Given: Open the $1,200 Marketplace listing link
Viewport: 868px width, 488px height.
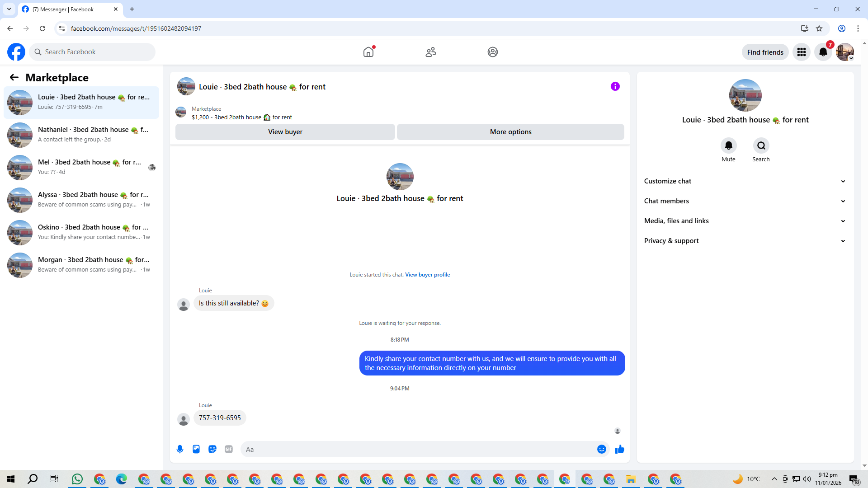Looking at the screenshot, I should click(242, 117).
